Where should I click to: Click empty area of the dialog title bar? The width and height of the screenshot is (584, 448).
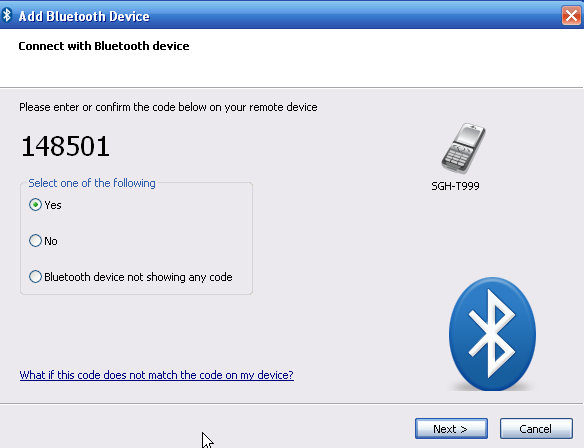[354, 16]
